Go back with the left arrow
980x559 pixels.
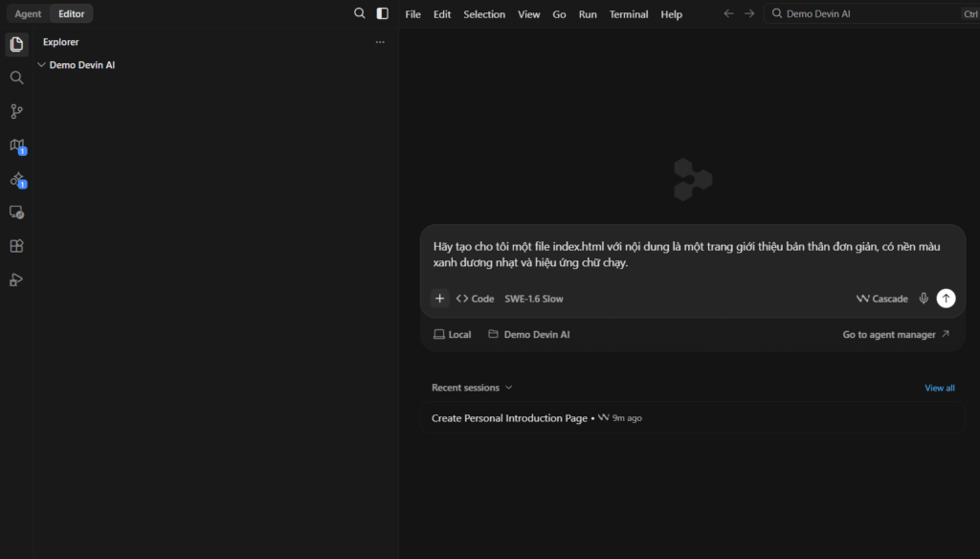tap(728, 13)
